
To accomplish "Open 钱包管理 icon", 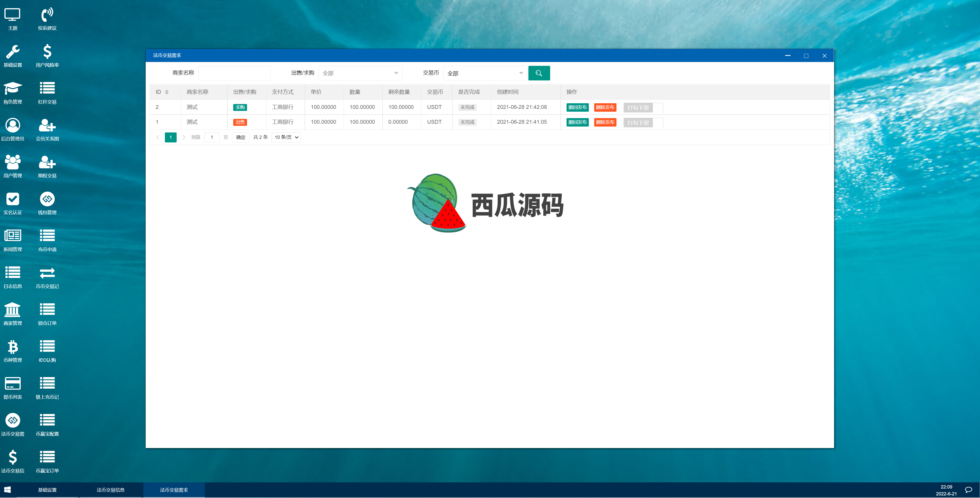I will pos(47,204).
